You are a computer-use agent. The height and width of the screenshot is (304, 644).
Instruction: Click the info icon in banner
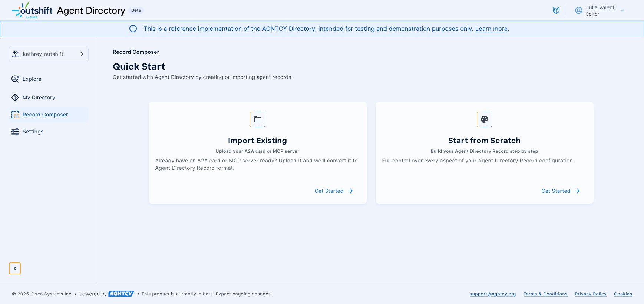click(133, 29)
